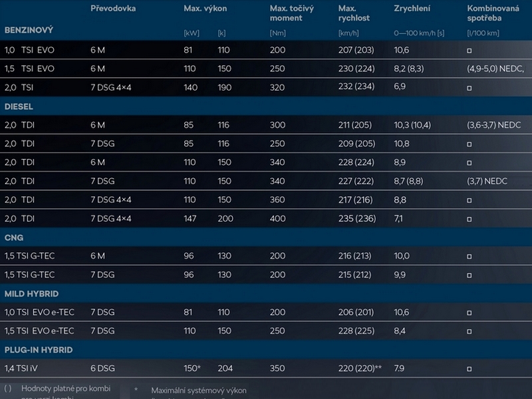
Task: Select the 2,0 TSI engine name
Action: pos(19,88)
